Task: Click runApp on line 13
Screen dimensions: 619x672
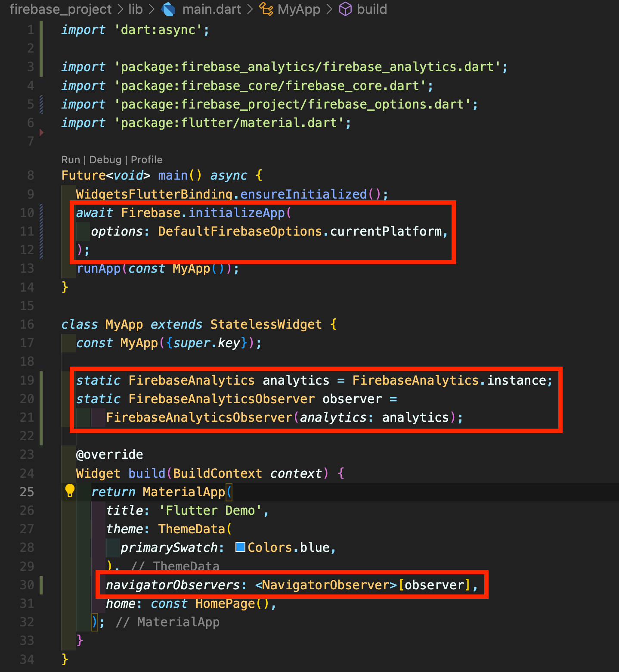Action: tap(99, 268)
